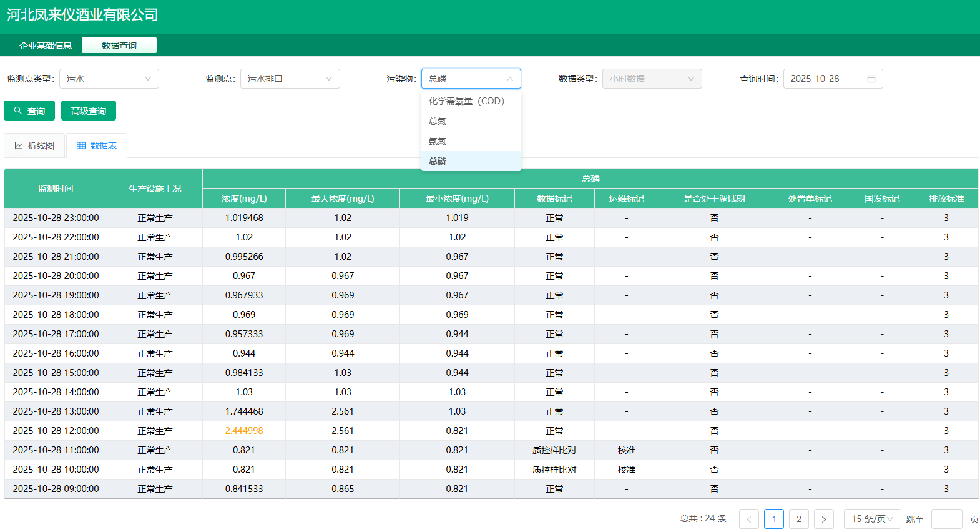Image resolution: width=980 pixels, height=532 pixels.
Task: Pick 氨氮 from the pollutant options
Action: coord(438,141)
